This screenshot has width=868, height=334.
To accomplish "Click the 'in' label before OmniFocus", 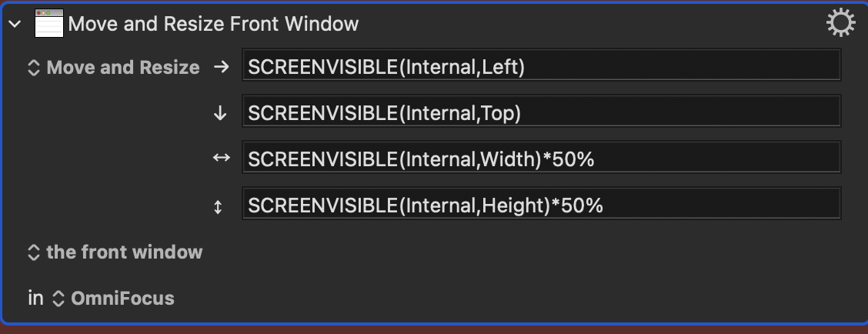I will coord(35,298).
